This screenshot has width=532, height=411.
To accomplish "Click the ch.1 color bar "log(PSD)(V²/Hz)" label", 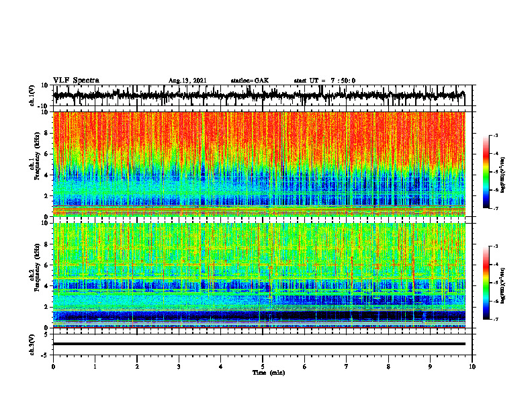I will click(503, 175).
